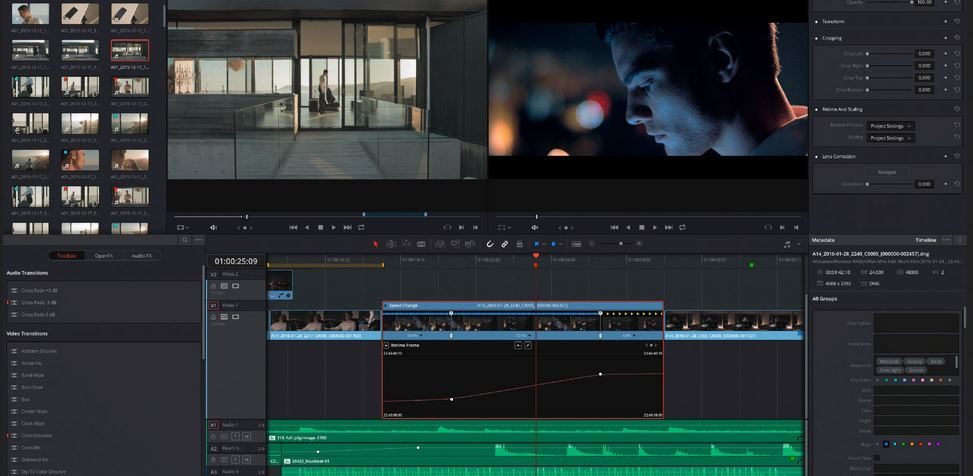Click the Insert Clip toolbar icon

point(440,244)
